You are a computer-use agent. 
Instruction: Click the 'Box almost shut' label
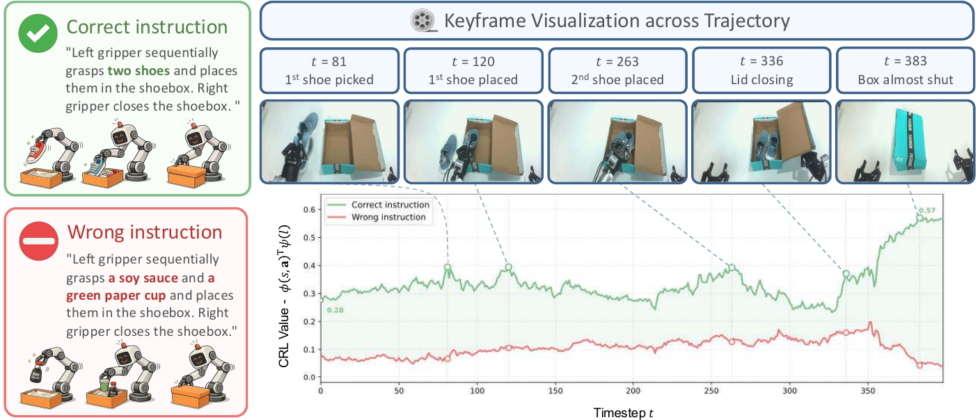coord(906,79)
